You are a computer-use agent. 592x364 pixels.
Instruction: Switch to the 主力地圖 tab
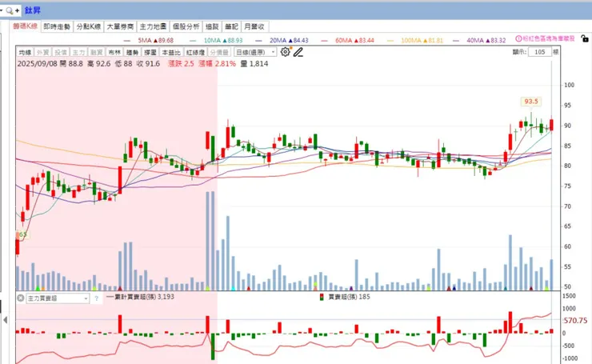153,26
